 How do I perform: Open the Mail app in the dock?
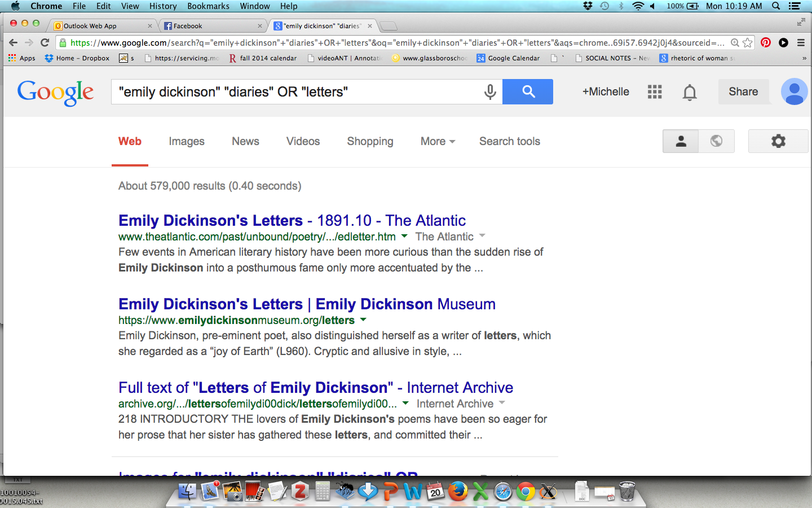tap(210, 491)
